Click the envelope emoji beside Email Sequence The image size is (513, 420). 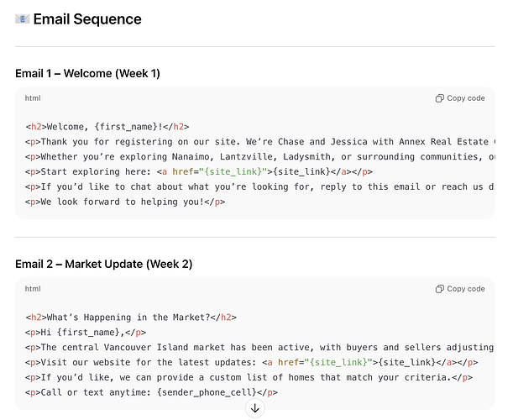coord(22,18)
